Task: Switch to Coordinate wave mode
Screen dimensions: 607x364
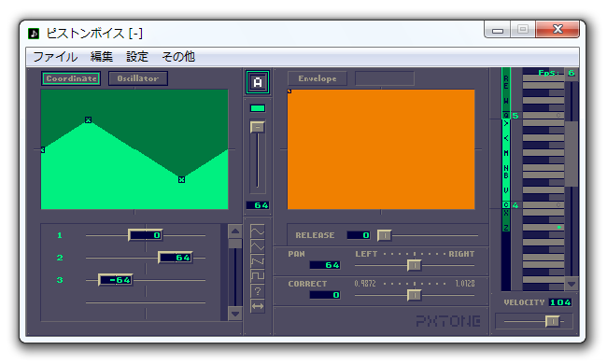Action: [71, 78]
